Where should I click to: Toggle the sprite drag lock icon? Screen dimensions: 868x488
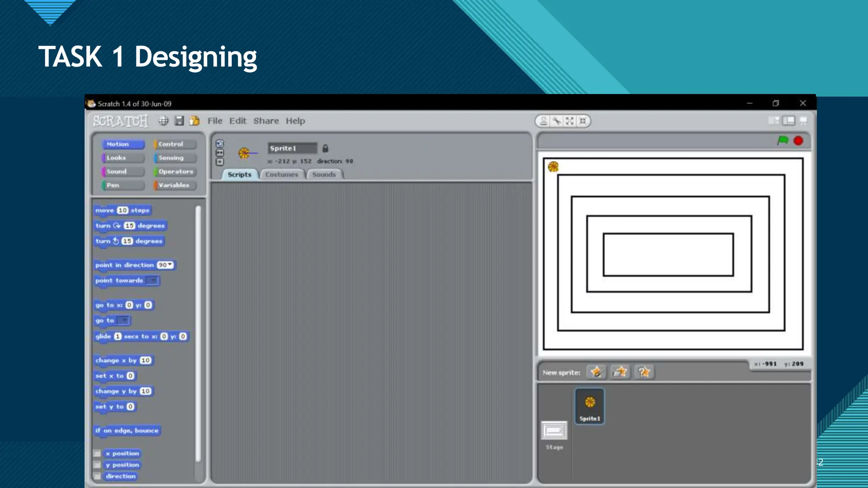[x=325, y=148]
